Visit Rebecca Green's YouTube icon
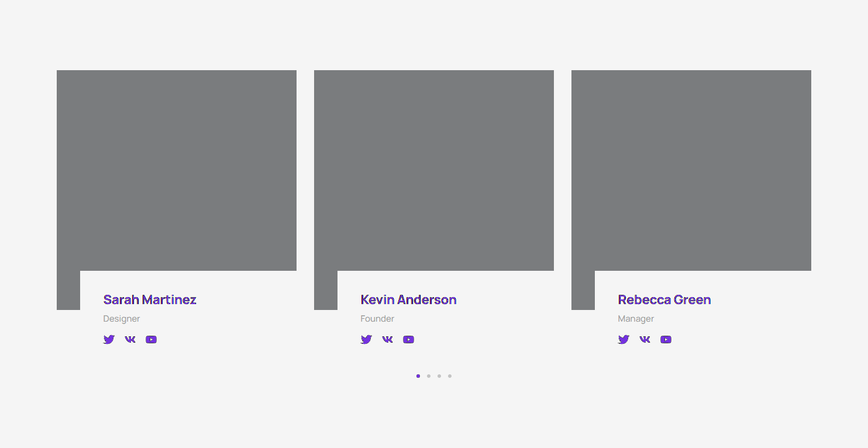 666,339
